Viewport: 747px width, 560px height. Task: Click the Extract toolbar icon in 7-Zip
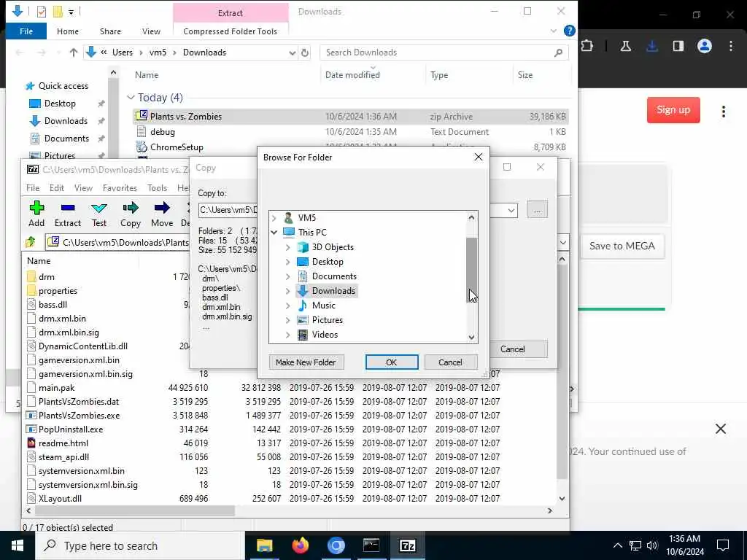68,208
